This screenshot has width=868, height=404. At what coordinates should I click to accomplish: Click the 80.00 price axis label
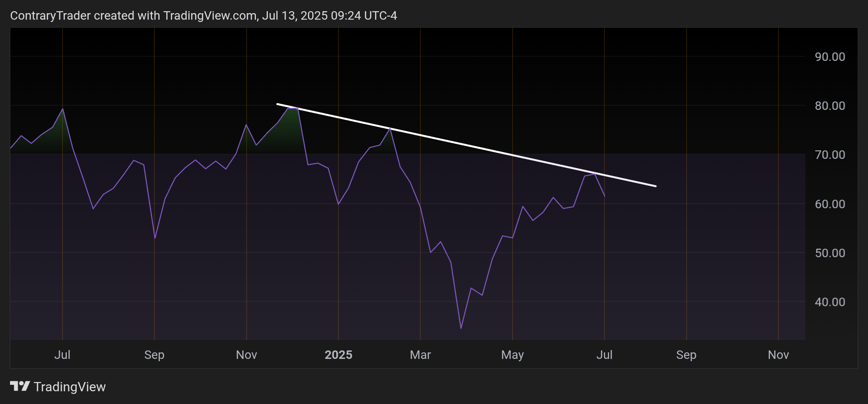coord(830,106)
